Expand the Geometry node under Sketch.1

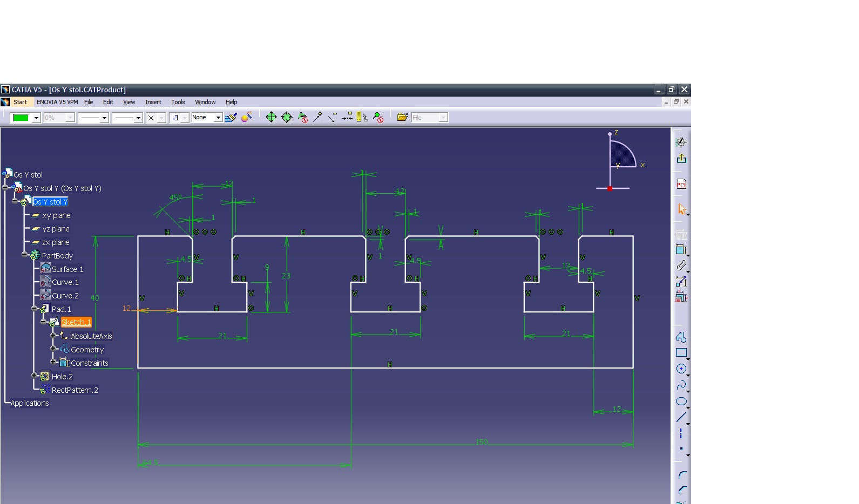tap(53, 349)
